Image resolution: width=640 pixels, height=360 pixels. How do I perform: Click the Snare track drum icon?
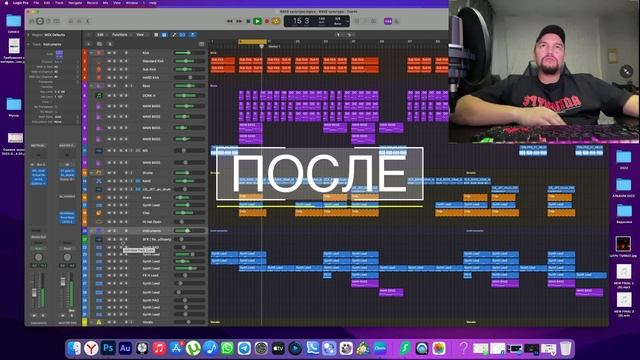point(99,197)
